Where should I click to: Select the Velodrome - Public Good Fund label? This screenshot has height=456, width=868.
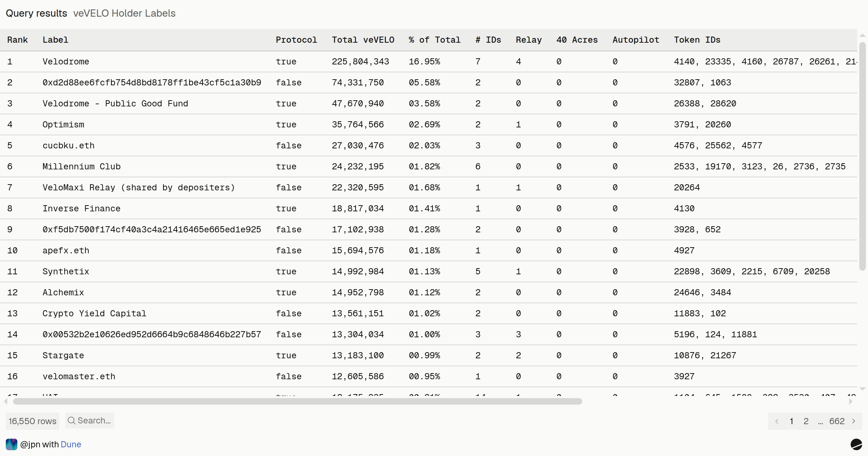(115, 104)
